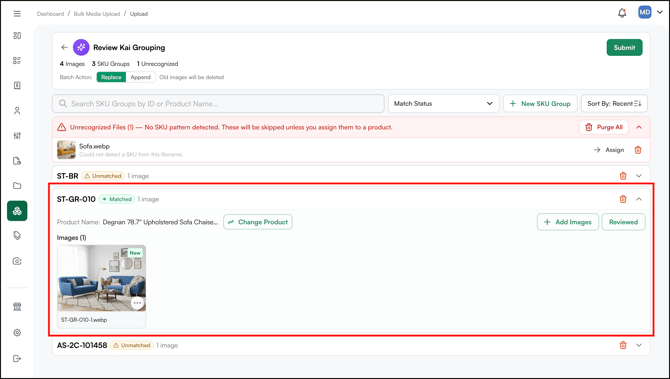Open the dashboard grid icon in sidebar
The width and height of the screenshot is (670, 379).
coord(17,35)
